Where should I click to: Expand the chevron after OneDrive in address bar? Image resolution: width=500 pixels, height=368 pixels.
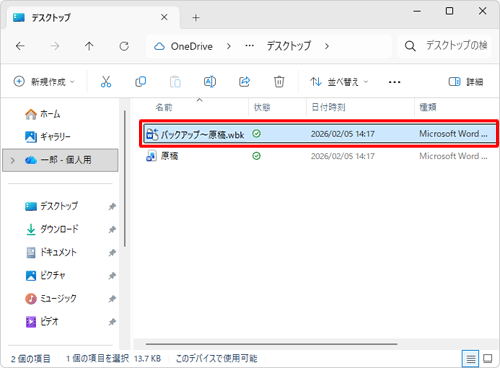coord(229,46)
